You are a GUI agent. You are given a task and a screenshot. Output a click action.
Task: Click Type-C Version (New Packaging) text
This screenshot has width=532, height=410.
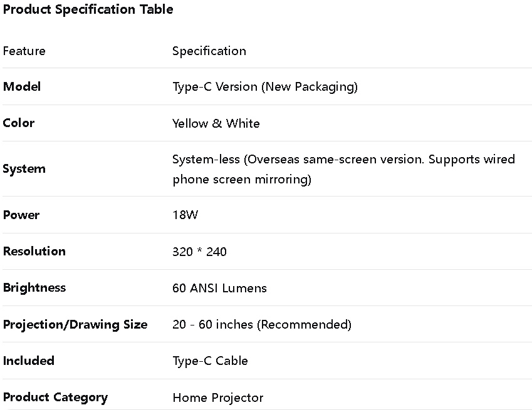(x=265, y=87)
